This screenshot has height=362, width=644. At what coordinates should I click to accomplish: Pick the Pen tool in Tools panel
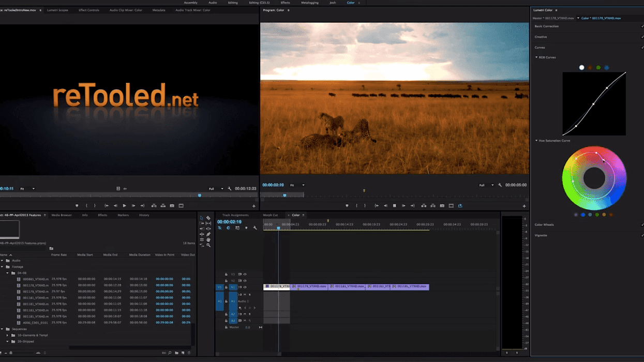pos(208,234)
